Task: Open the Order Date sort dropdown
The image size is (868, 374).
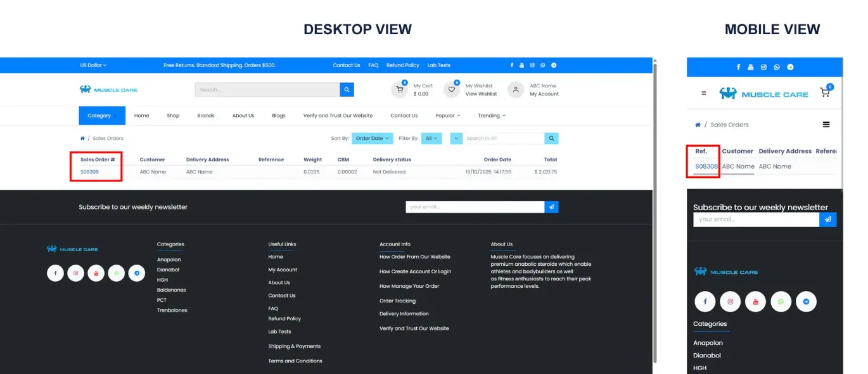Action: click(x=371, y=139)
